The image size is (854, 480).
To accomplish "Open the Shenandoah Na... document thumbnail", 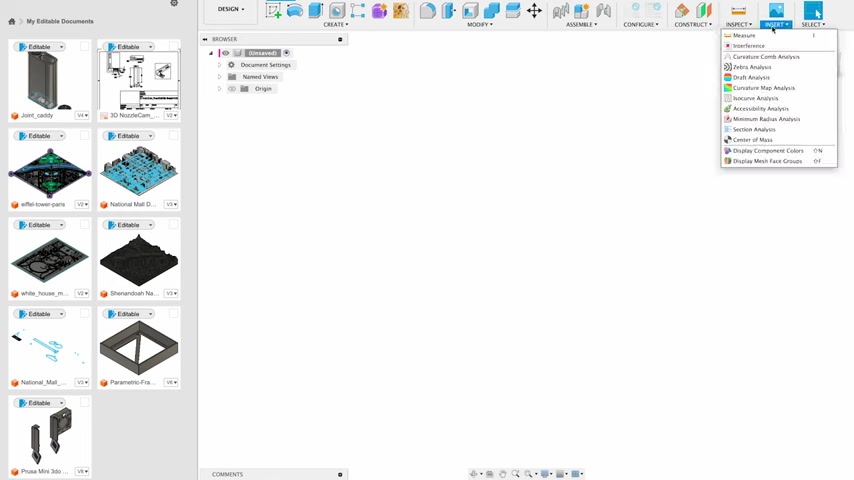I will pyautogui.click(x=139, y=259).
